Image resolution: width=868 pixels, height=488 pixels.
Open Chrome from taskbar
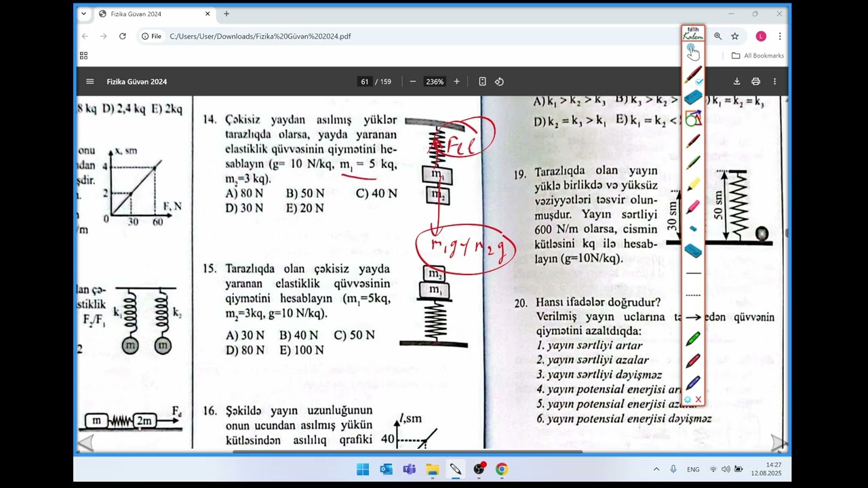pyautogui.click(x=501, y=469)
